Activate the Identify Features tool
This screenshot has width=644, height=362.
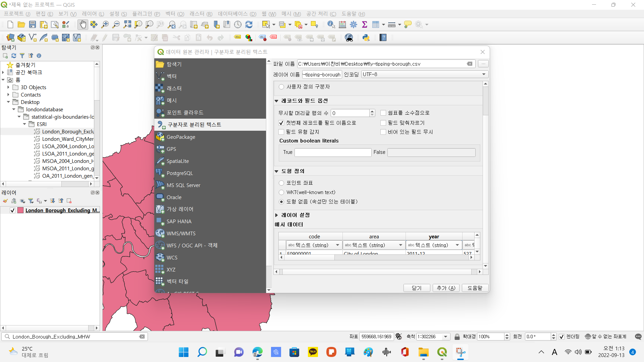pyautogui.click(x=331, y=24)
